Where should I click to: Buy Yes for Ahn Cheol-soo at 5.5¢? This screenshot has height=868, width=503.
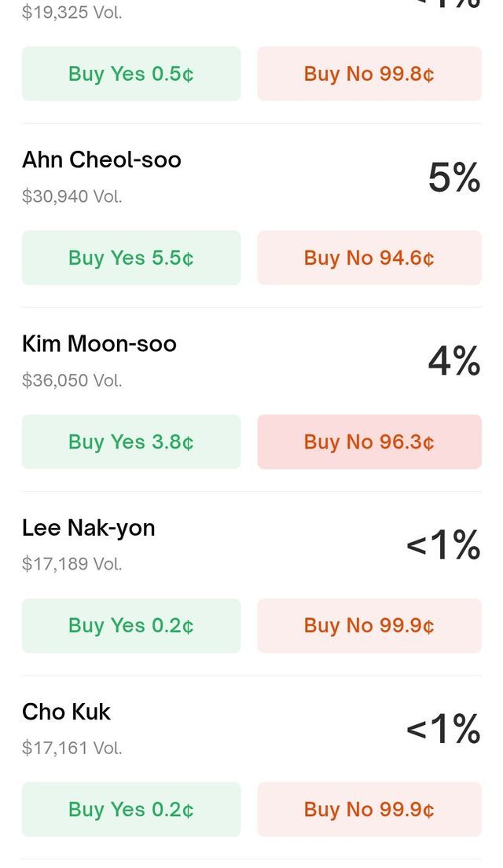[131, 258]
